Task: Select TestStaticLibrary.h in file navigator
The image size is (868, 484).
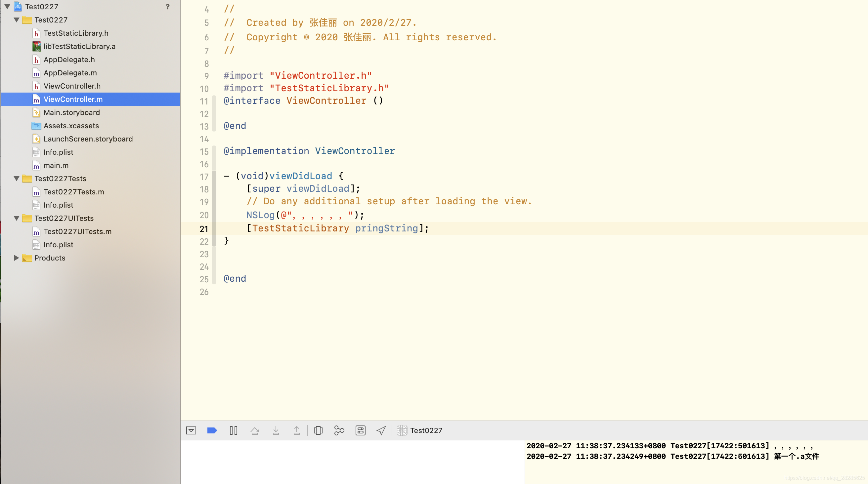Action: (76, 33)
